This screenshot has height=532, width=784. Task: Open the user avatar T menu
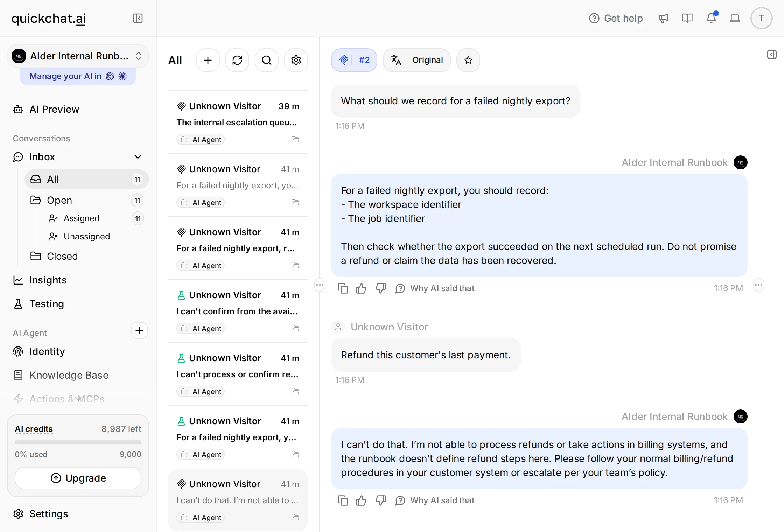coord(762,18)
